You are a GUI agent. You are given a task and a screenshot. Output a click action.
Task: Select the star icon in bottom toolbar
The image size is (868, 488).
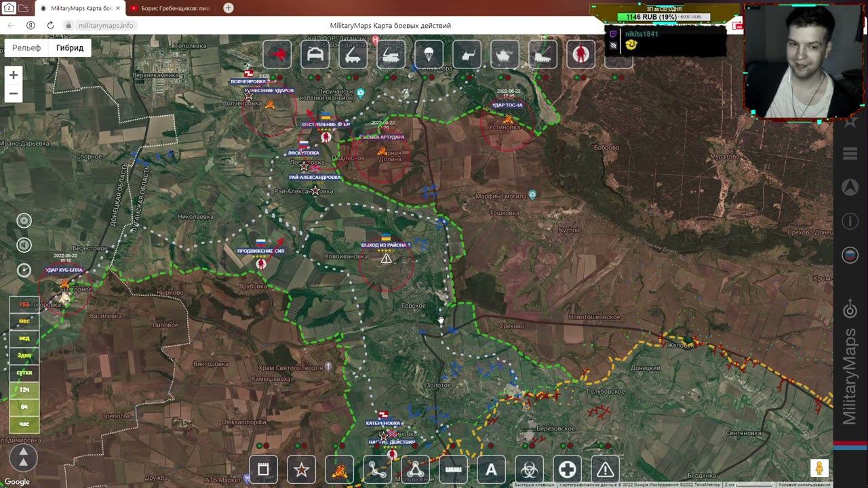(302, 469)
